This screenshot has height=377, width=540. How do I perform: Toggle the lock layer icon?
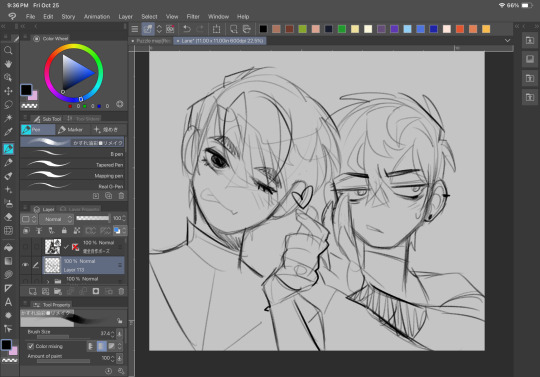[64, 230]
